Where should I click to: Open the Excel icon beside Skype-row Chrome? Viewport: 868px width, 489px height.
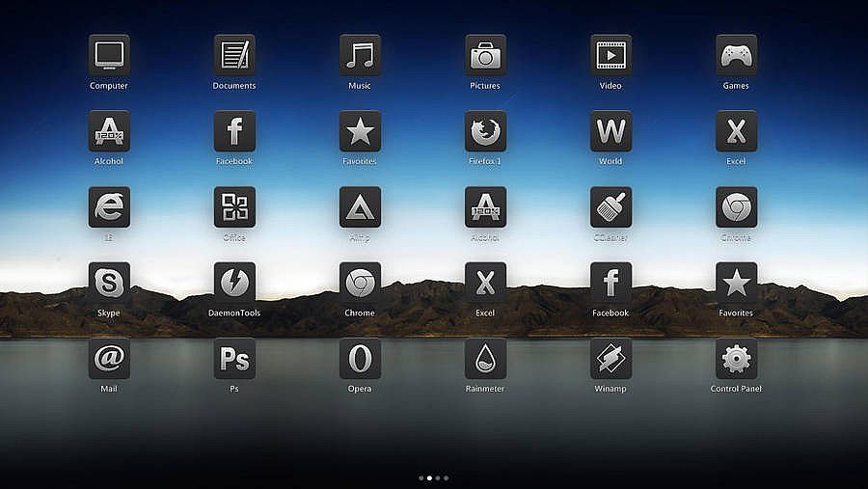[485, 283]
